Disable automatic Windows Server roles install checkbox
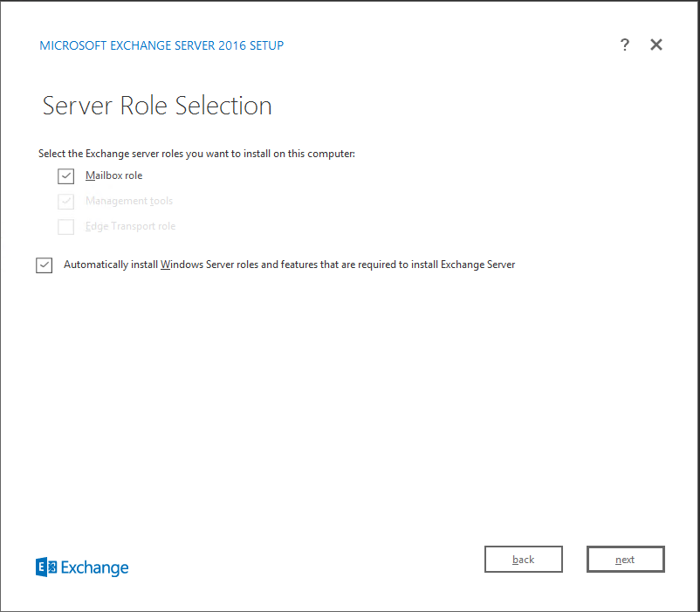700x612 pixels. click(45, 265)
